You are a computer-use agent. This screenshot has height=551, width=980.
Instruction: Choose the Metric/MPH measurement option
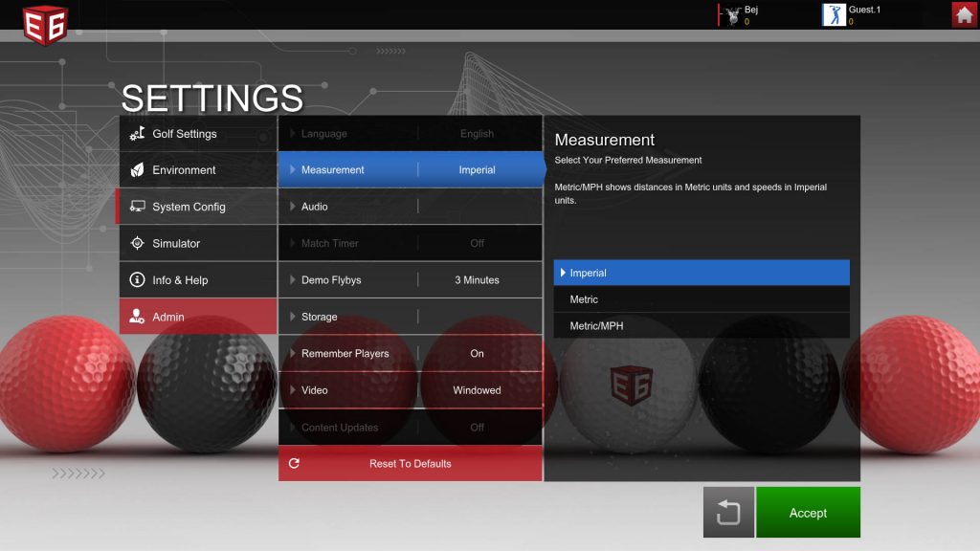click(x=702, y=325)
